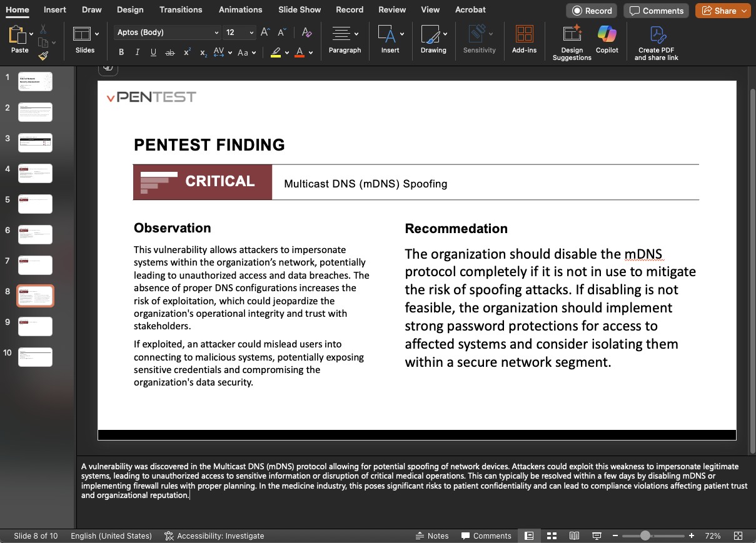Open the Share button dropdown arrow
This screenshot has height=543, width=756.
click(743, 11)
